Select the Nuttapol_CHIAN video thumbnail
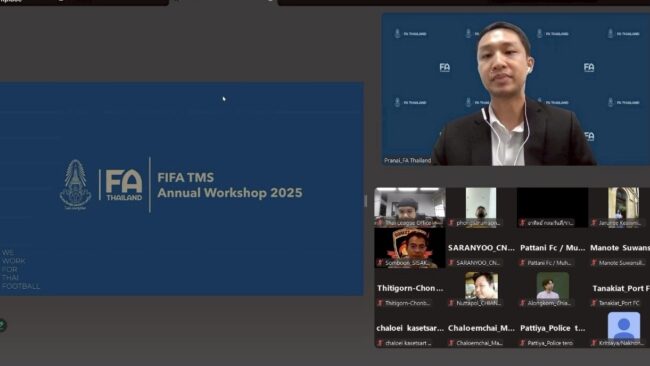This screenshot has width=650, height=366. click(481, 286)
